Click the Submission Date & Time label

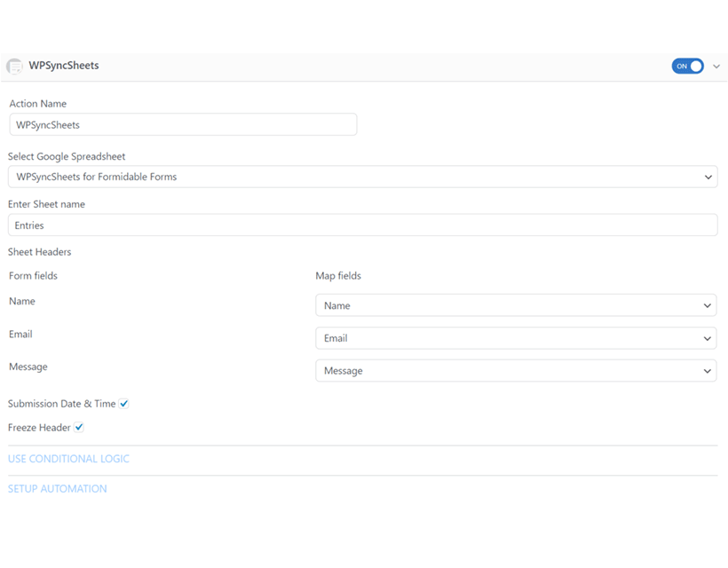point(62,404)
